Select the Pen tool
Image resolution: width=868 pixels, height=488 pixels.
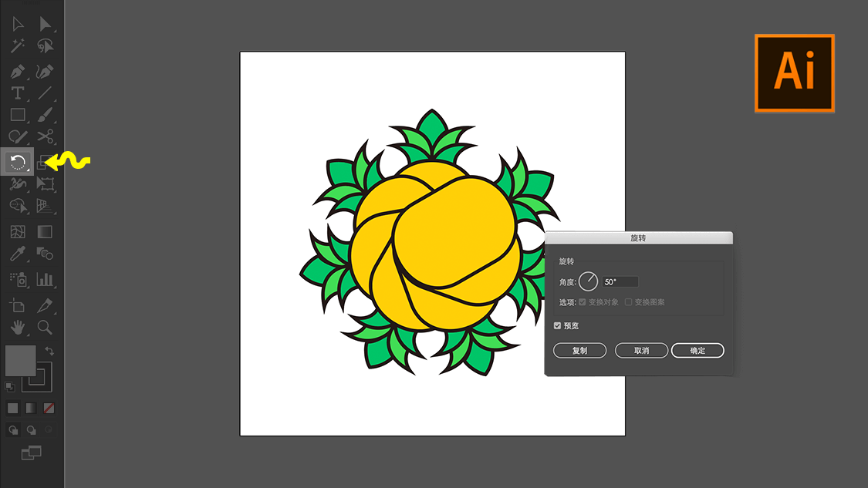coord(17,71)
